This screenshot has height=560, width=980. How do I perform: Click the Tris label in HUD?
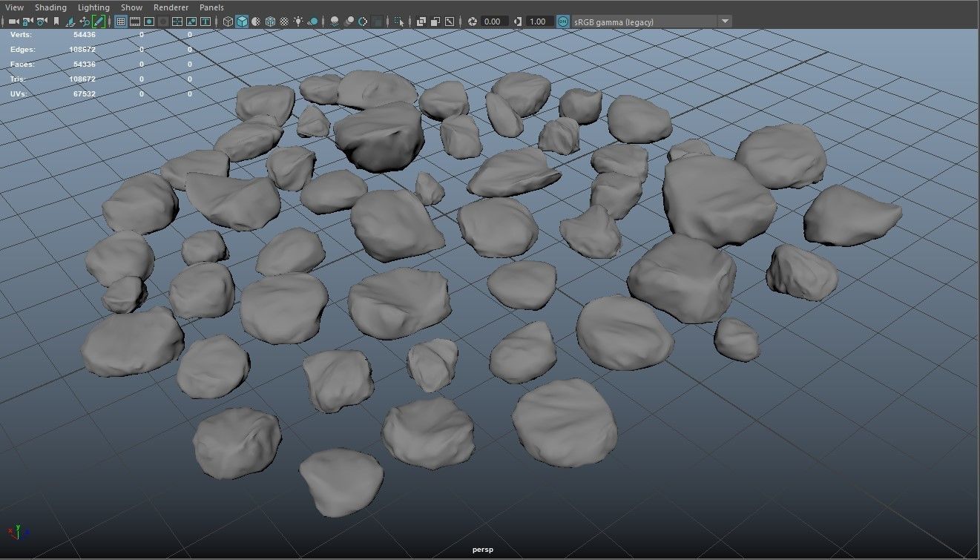click(19, 79)
